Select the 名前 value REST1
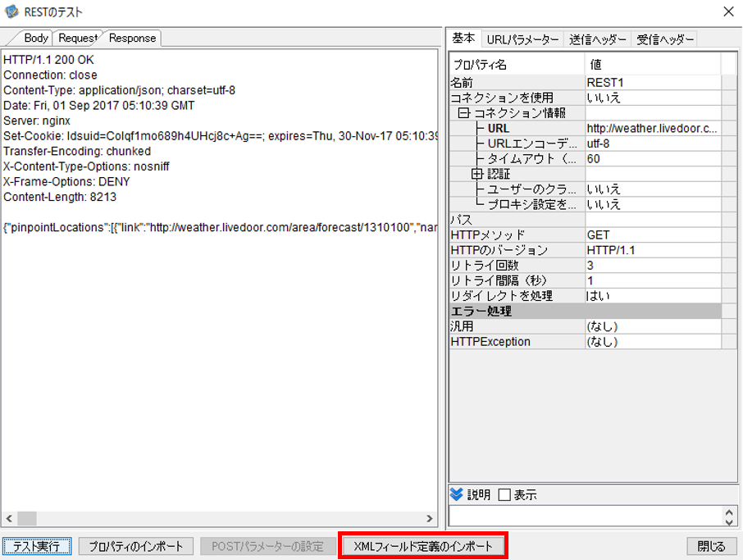Image resolution: width=743 pixels, height=560 pixels. [x=653, y=83]
